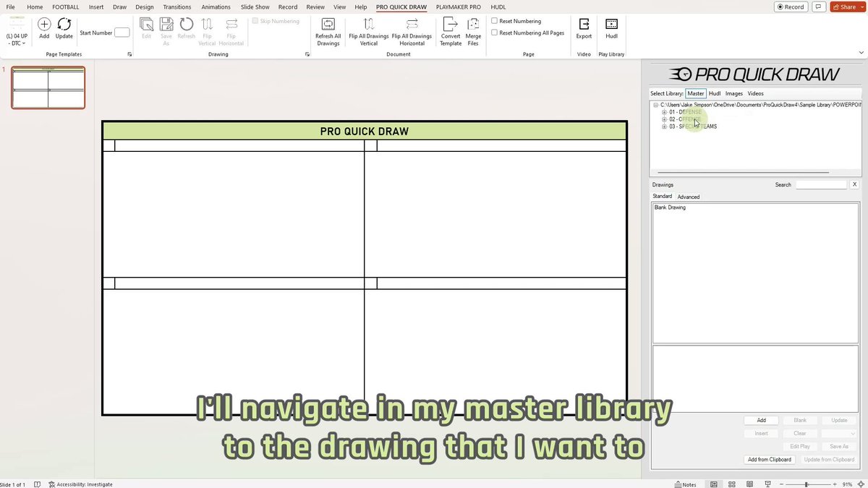
Task: Click the Record button in title bar
Action: pyautogui.click(x=790, y=7)
